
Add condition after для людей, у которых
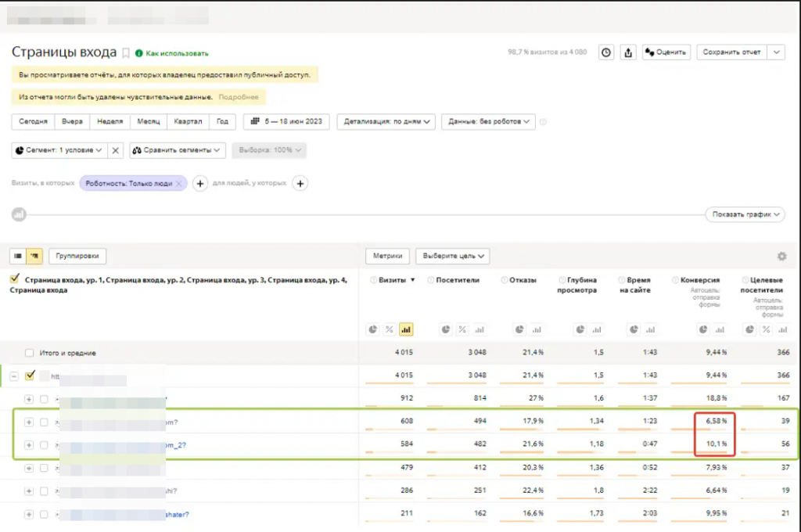[x=300, y=184]
